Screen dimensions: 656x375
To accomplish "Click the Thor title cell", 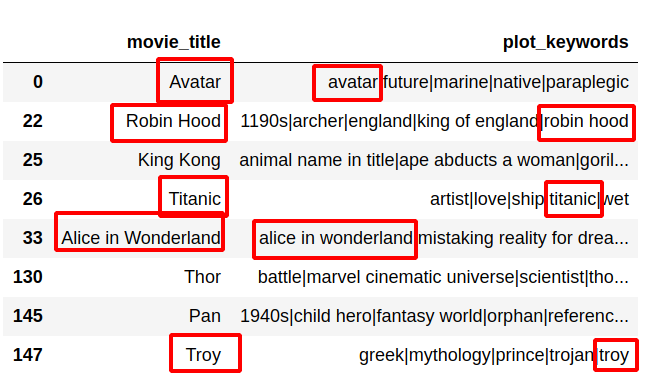I will tap(202, 277).
